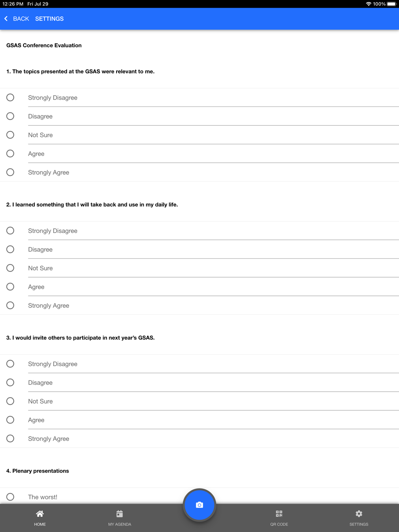Tap the Settings gear icon

pos(359,514)
